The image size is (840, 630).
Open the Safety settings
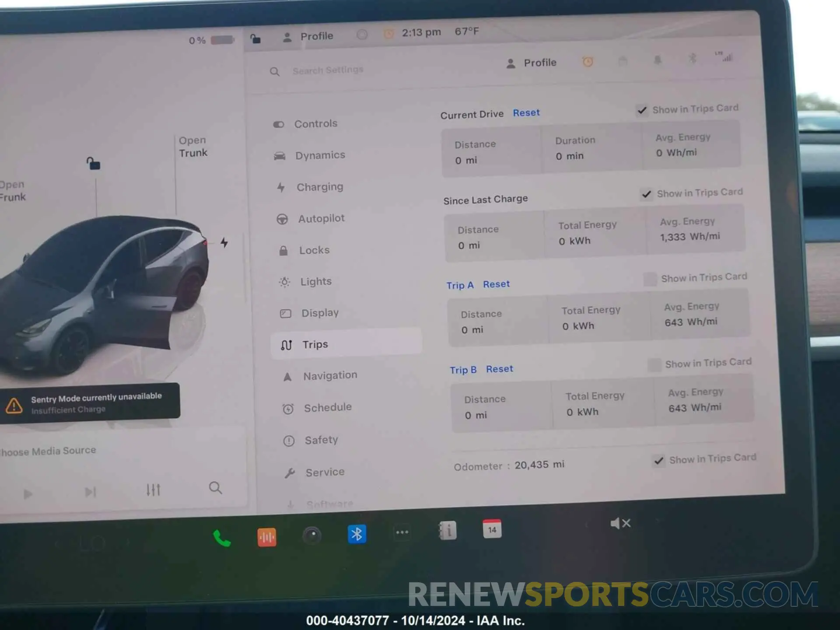[x=311, y=440]
